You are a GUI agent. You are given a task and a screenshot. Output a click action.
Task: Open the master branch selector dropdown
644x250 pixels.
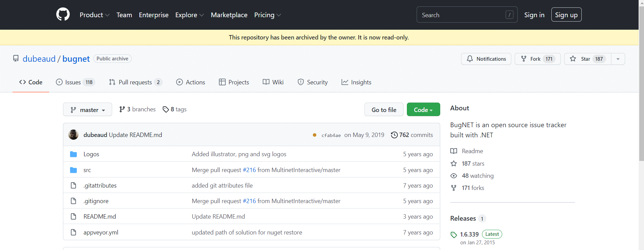(x=88, y=110)
